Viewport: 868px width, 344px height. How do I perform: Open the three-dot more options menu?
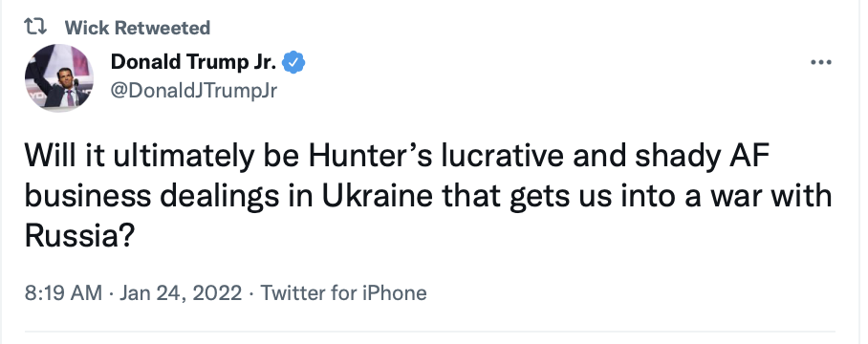click(821, 62)
